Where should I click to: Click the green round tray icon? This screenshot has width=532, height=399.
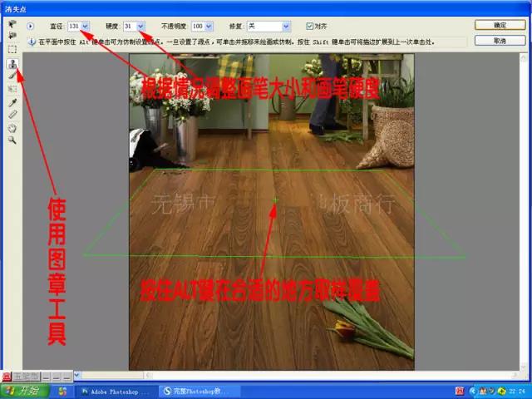click(502, 392)
